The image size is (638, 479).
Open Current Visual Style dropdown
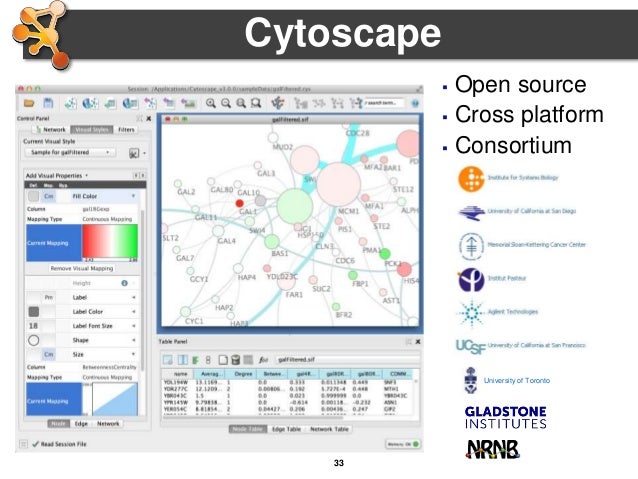(70, 153)
